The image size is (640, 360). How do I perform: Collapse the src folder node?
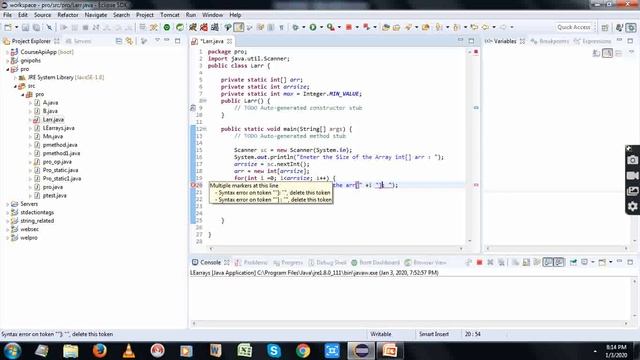click(15, 86)
